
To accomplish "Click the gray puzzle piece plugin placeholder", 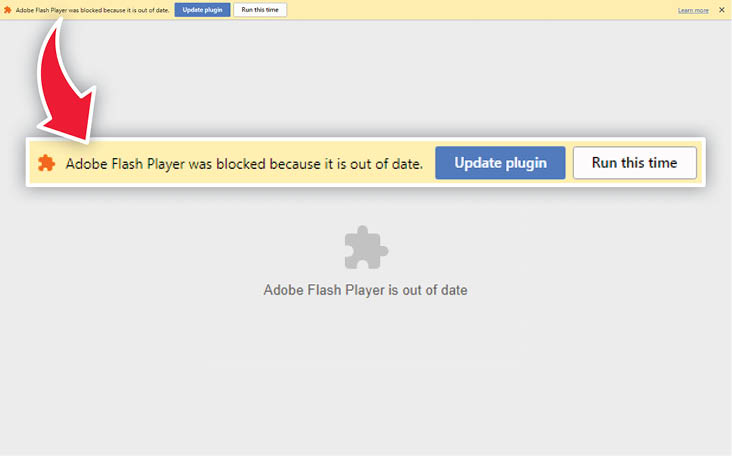I will pos(366,247).
